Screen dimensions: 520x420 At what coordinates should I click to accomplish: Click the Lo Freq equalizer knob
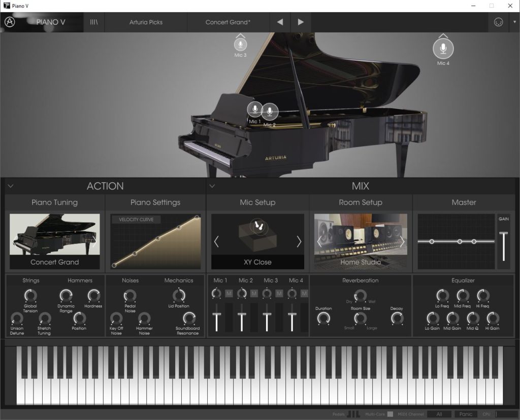click(x=442, y=295)
